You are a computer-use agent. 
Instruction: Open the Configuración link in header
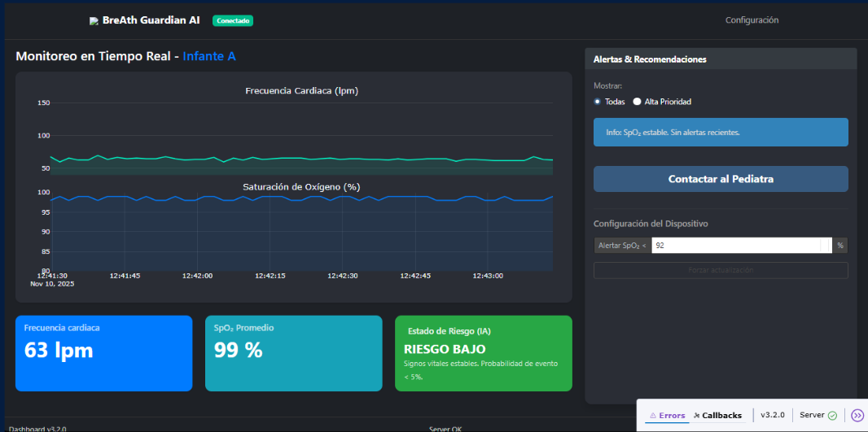pos(752,20)
